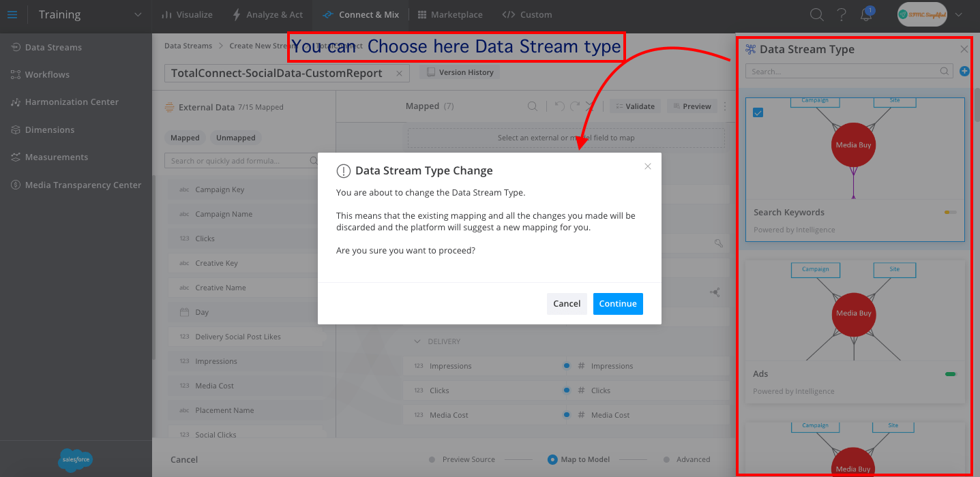Select the Campaign Name external field
980x477 pixels.
pyautogui.click(x=246, y=214)
